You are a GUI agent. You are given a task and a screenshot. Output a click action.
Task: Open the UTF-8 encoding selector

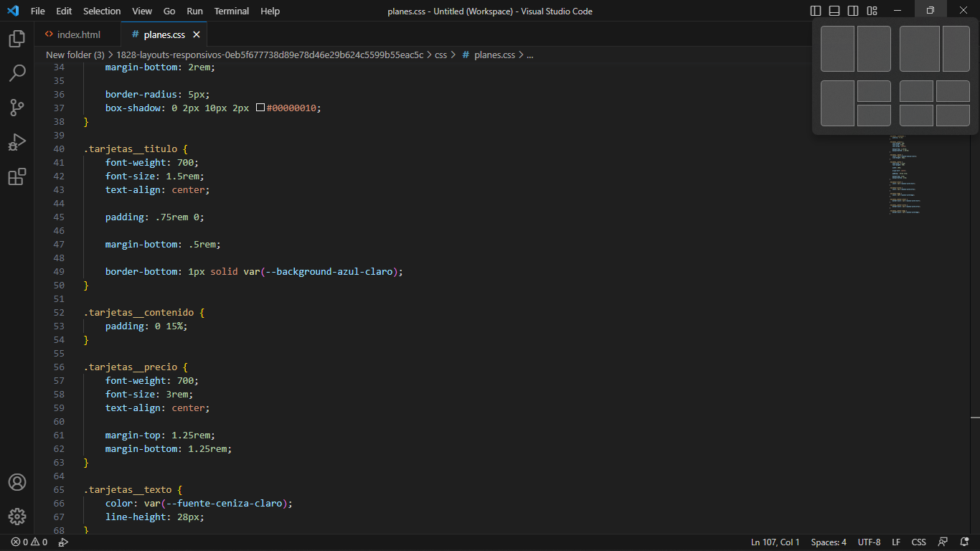click(869, 542)
